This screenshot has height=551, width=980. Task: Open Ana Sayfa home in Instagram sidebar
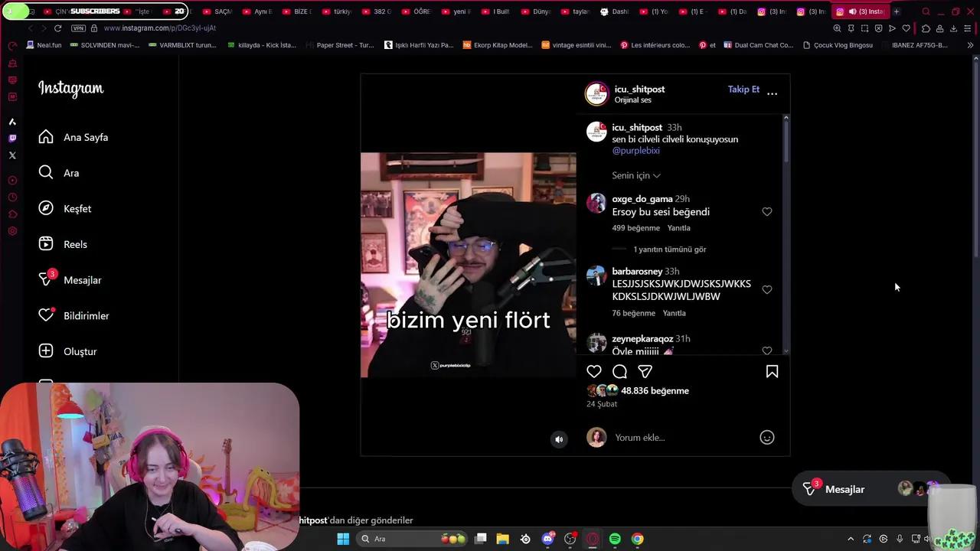click(x=73, y=137)
